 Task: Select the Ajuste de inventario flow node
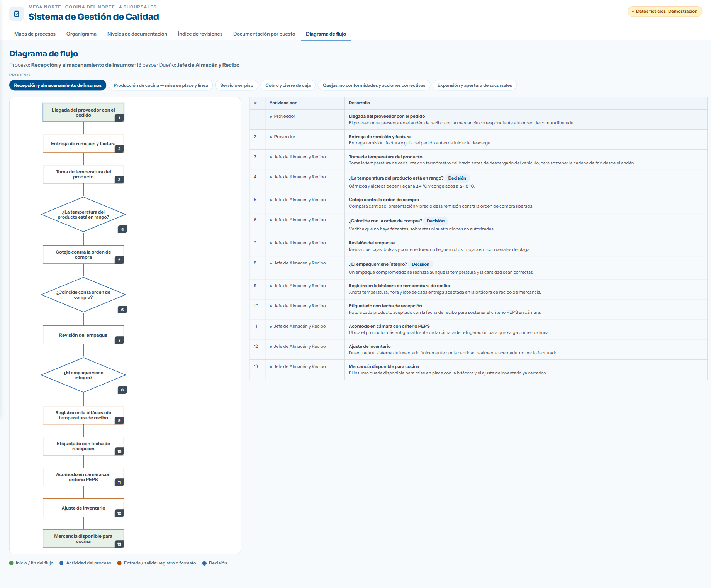point(83,508)
